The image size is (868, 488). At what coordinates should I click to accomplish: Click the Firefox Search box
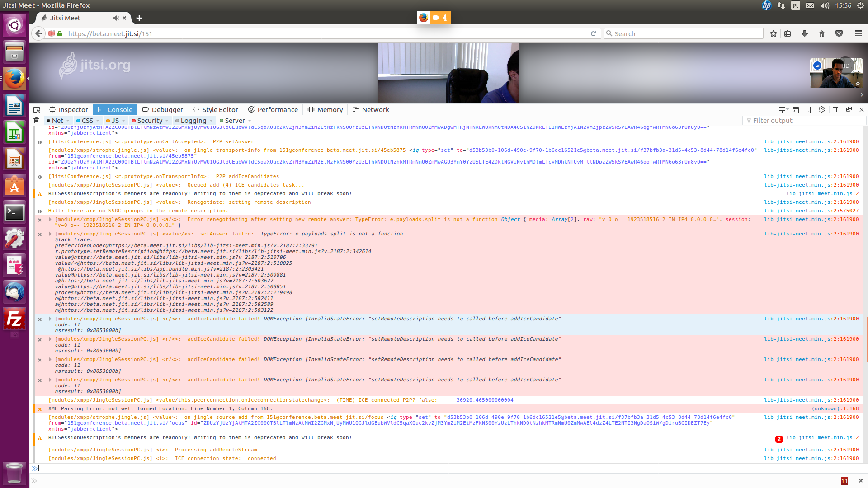click(684, 33)
